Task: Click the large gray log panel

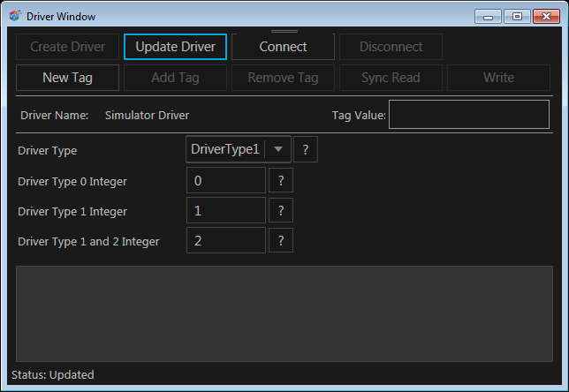Action: point(284,313)
